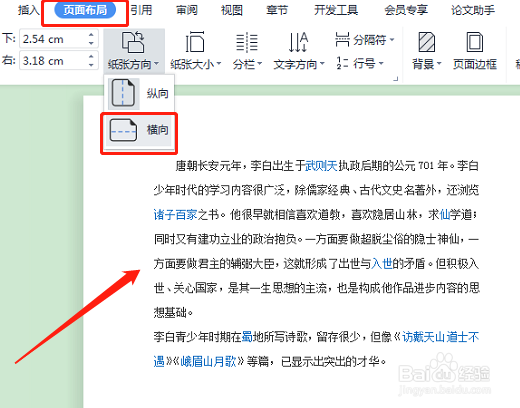Click the 分隔符 breaks icon
Image resolution: width=520 pixels, height=408 pixels.
click(x=342, y=40)
